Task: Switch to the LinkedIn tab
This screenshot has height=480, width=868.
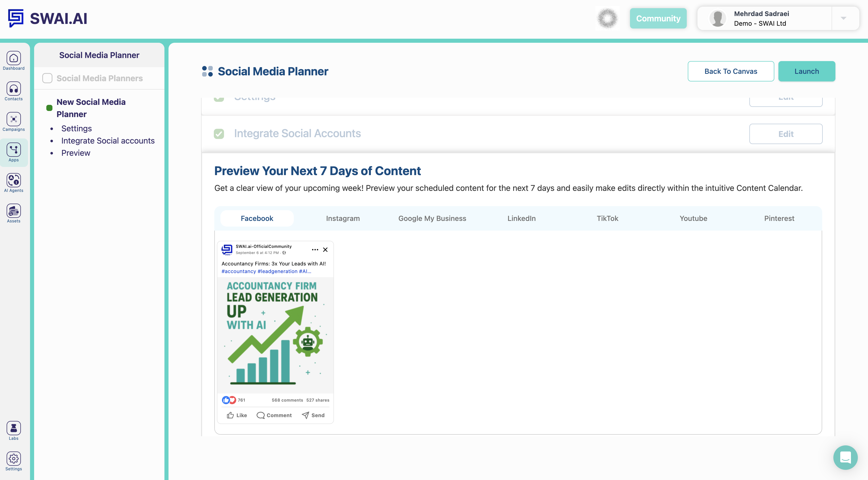Action: point(521,218)
